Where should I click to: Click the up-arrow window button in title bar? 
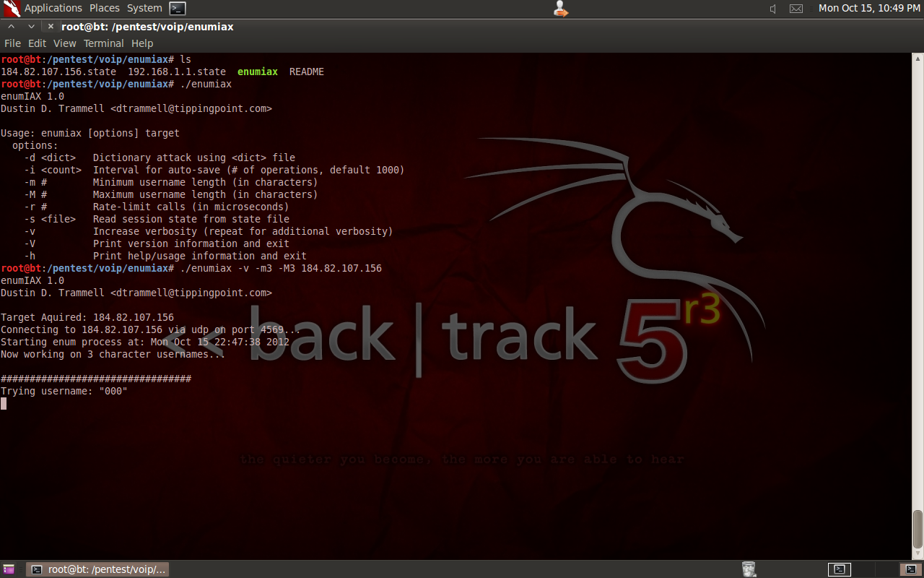tap(12, 27)
